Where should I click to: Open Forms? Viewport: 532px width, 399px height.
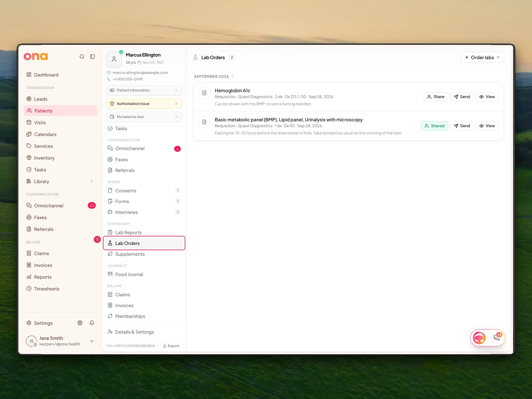tap(144, 201)
